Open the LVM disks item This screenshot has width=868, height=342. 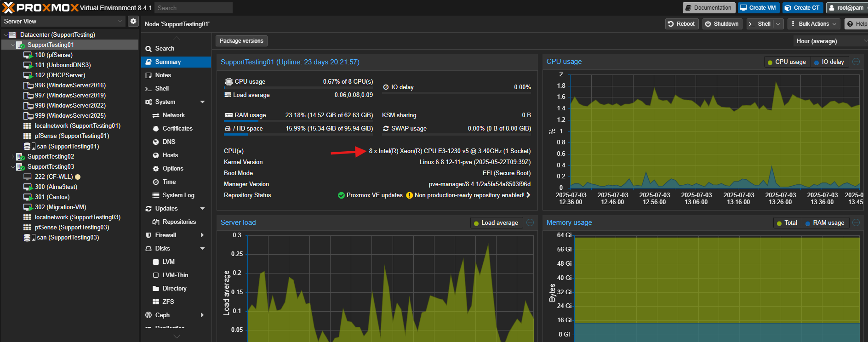pos(176,262)
